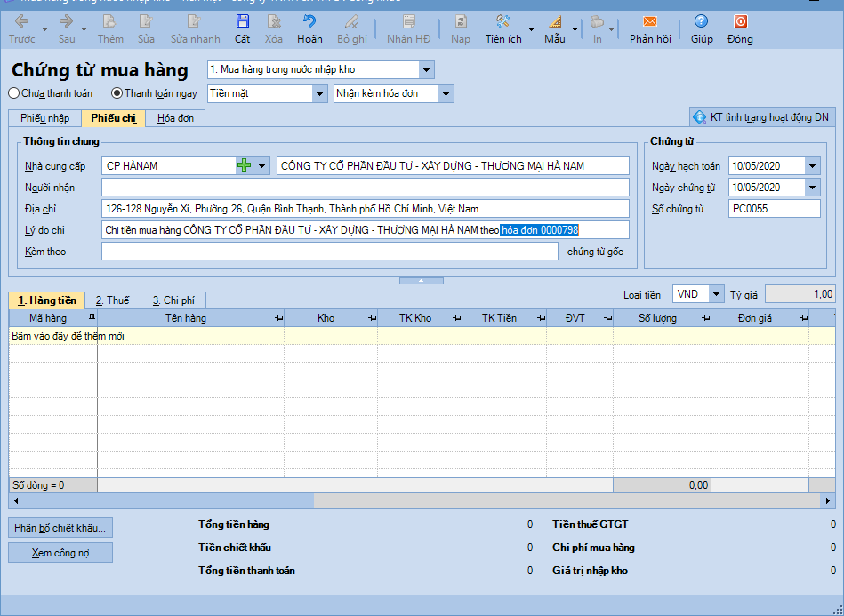Select Chưa thanh toán radio option
This screenshot has height=616, width=844.
[14, 93]
